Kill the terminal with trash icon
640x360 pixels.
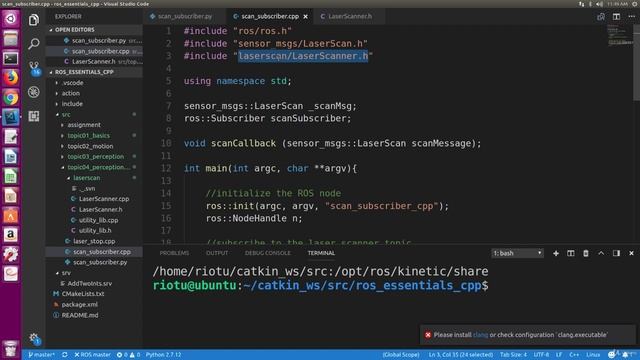[x=586, y=253]
